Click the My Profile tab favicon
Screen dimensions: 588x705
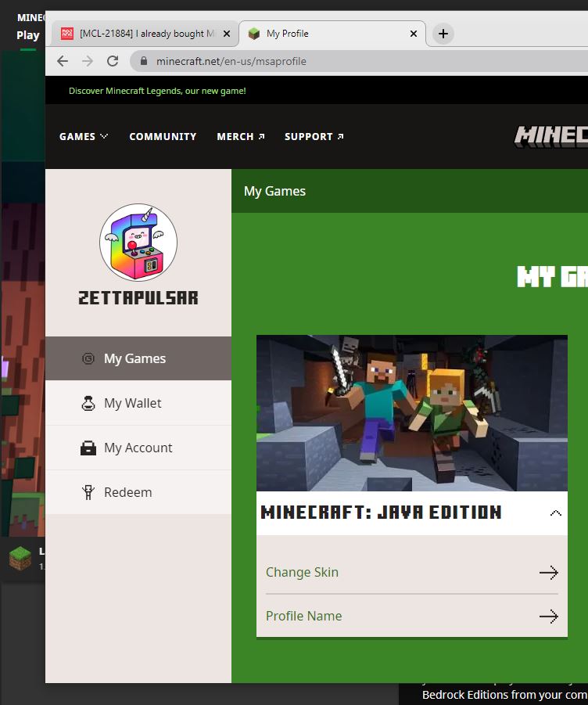[254, 34]
